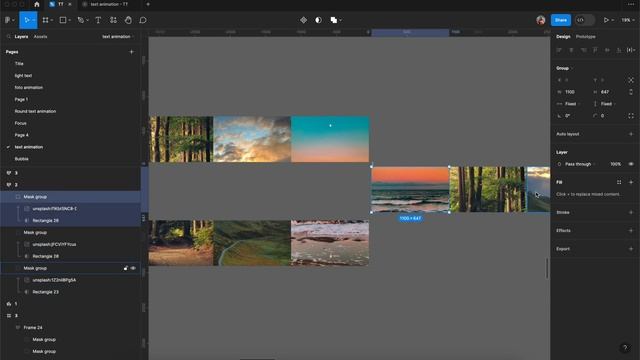Select the Hand tool
The width and height of the screenshot is (640, 360).
tap(128, 20)
